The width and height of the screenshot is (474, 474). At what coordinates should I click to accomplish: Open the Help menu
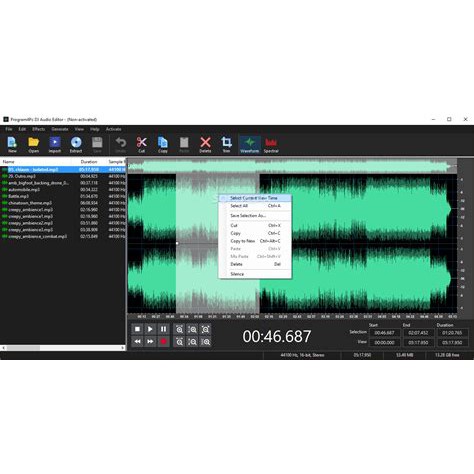[95, 129]
